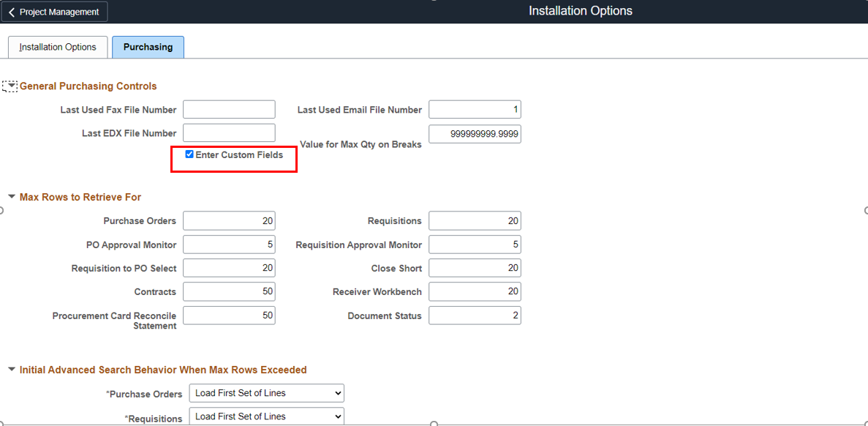Screen dimensions: 868x426
Task: Click the PO Approval Monitor field
Action: click(229, 244)
